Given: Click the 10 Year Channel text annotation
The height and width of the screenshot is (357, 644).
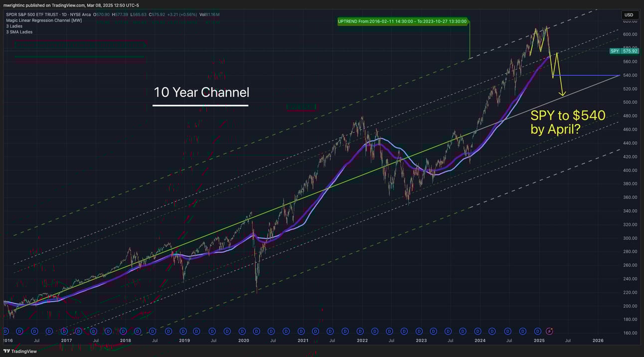Looking at the screenshot, I should tap(201, 92).
